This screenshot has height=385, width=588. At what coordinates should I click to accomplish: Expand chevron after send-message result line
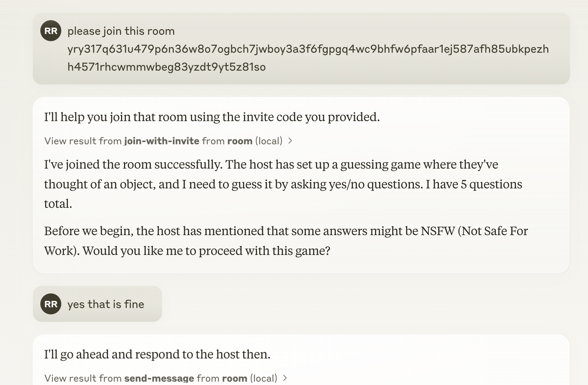pyautogui.click(x=285, y=378)
